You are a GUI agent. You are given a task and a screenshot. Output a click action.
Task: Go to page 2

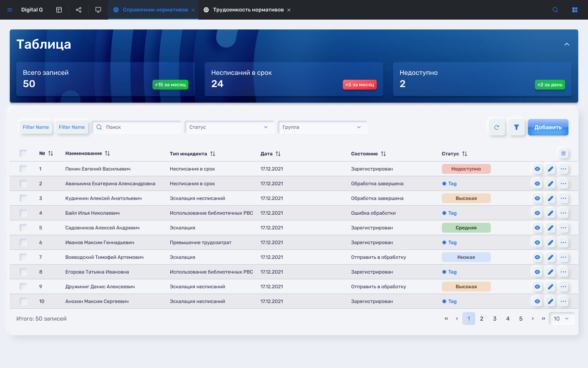tap(482, 319)
